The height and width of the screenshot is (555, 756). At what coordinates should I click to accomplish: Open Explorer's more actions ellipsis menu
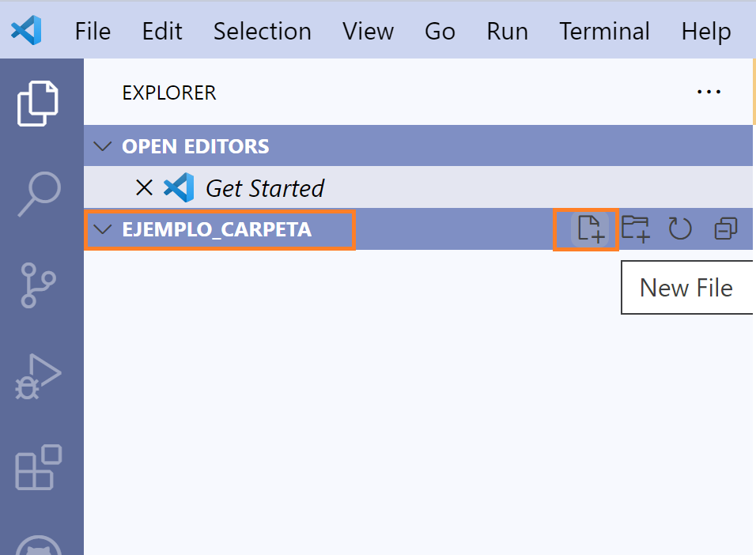coord(709,92)
